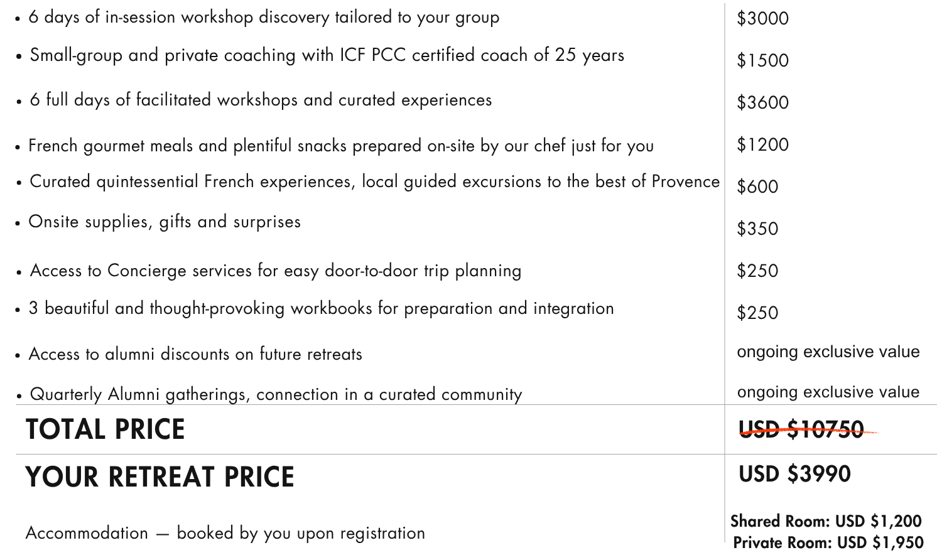This screenshot has width=937, height=560.
Task: Click the $600 excursions value
Action: click(757, 186)
